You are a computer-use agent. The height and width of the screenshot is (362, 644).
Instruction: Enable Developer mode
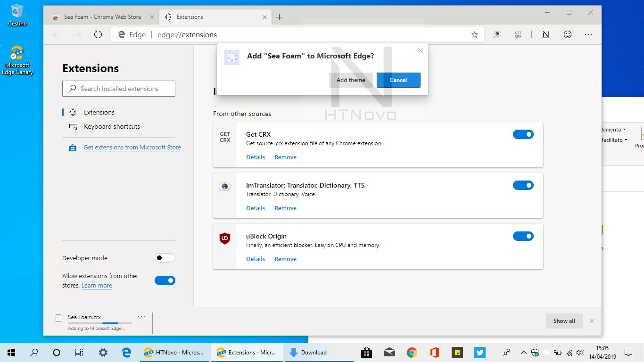point(165,258)
